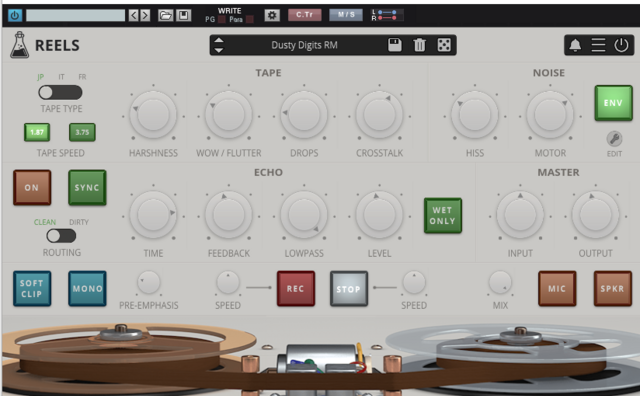Click the Wow / Flutter knob
The height and width of the screenshot is (396, 640).
229,115
